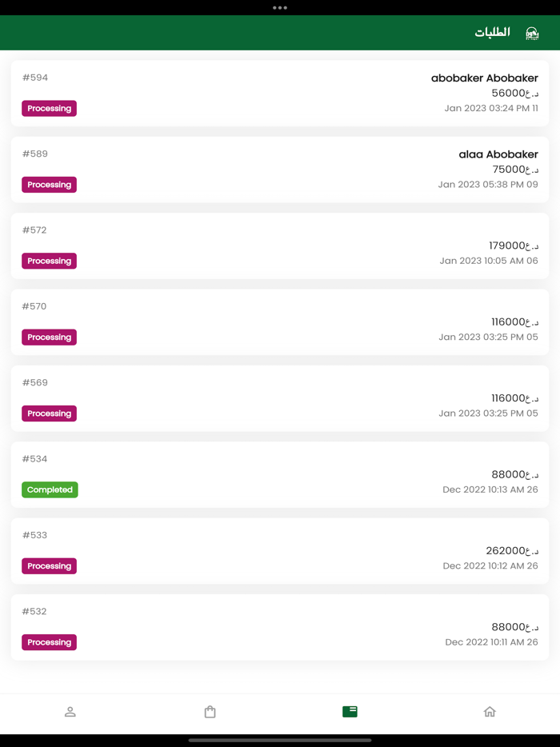This screenshot has width=560, height=747.
Task: Tap the Dec 2022 10:13 AM date
Action: [490, 489]
